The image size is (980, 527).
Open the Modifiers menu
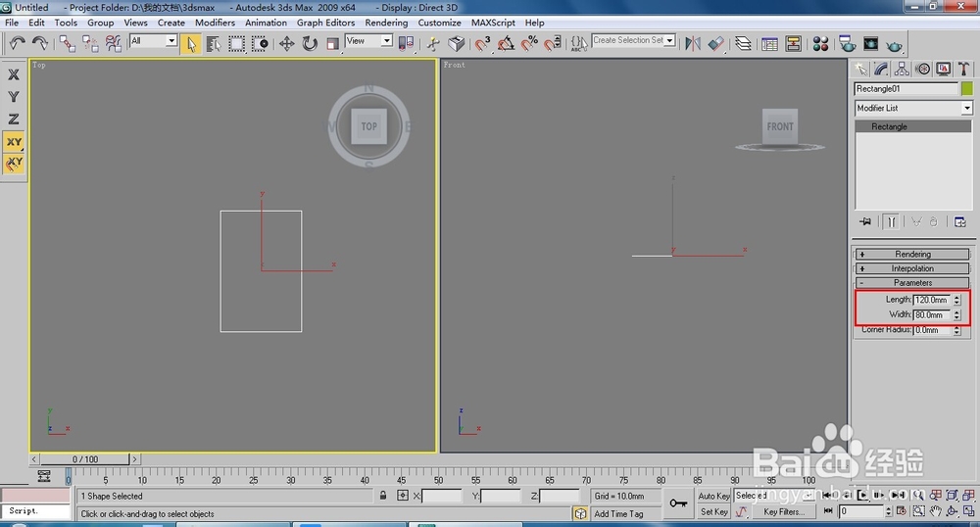pos(215,23)
